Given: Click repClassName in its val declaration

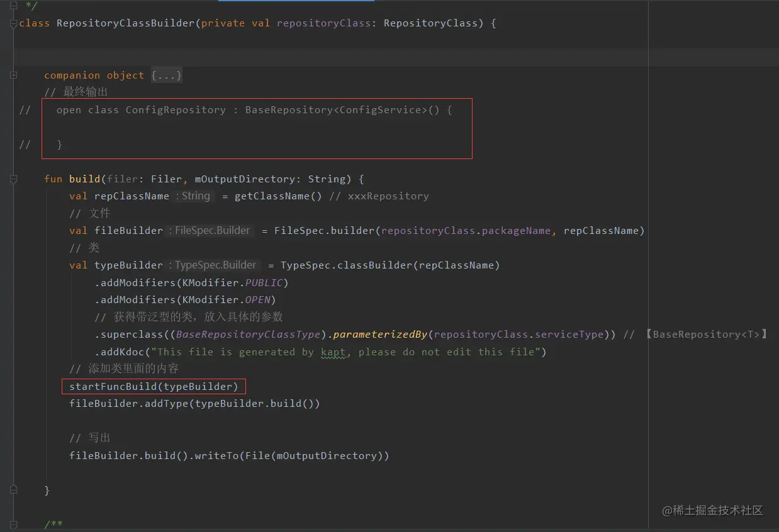Looking at the screenshot, I should (132, 196).
